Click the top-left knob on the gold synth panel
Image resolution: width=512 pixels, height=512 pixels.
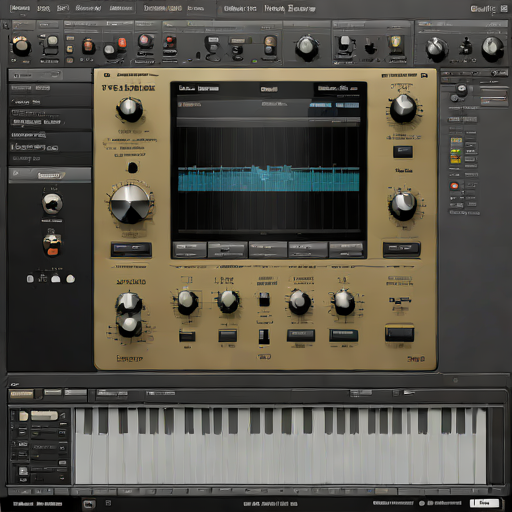point(129,109)
